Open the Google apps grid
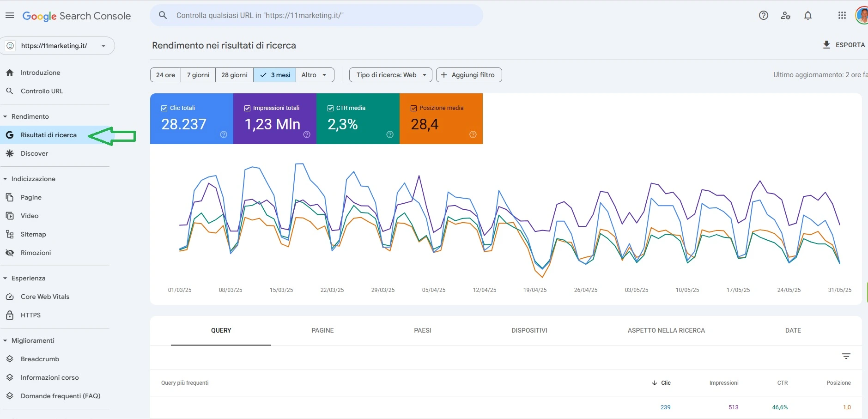 click(842, 16)
